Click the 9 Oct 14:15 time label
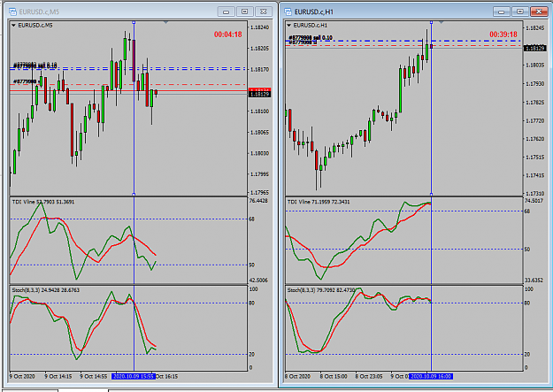 (58, 376)
